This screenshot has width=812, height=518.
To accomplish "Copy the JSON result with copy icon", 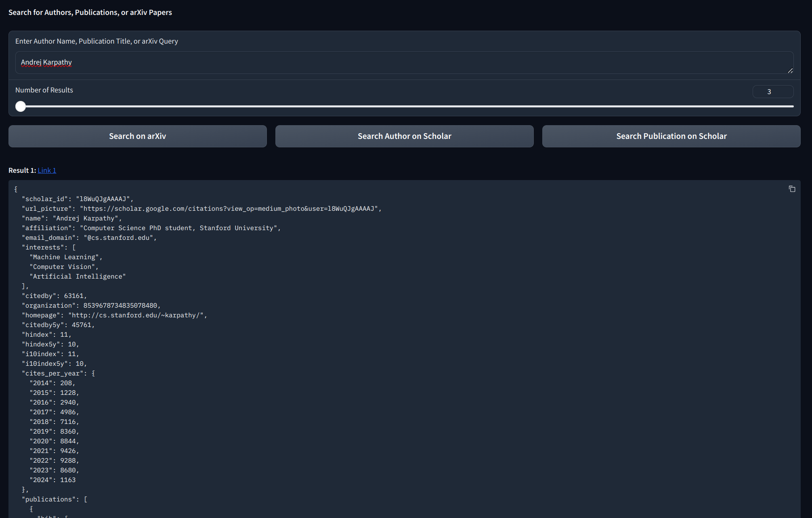I will coord(792,189).
